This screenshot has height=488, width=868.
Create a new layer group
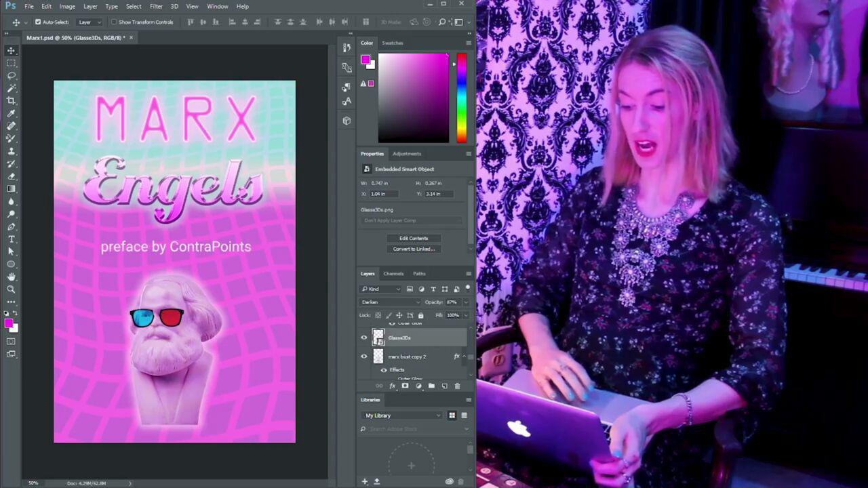(x=431, y=386)
